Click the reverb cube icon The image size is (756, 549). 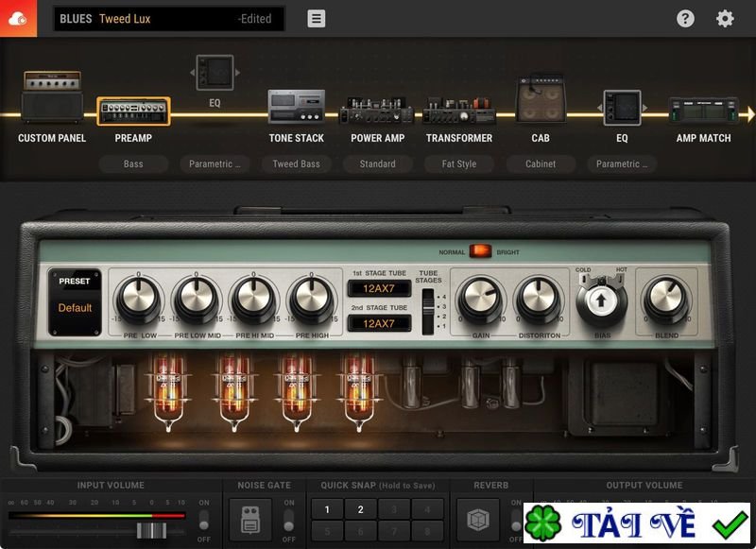(478, 520)
